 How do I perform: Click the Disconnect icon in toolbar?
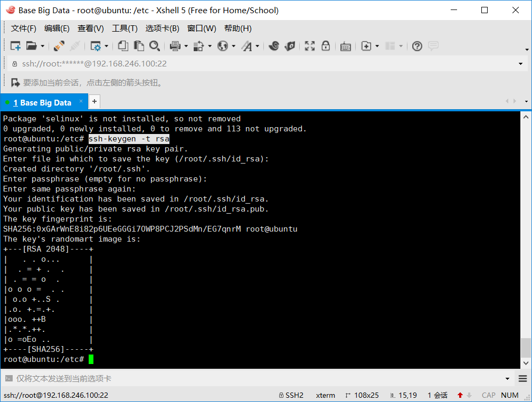(x=75, y=46)
